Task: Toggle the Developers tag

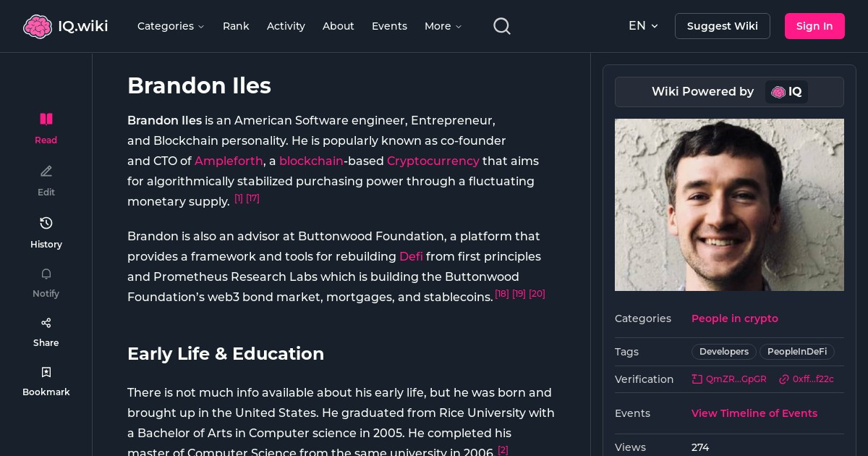Action: tap(723, 351)
